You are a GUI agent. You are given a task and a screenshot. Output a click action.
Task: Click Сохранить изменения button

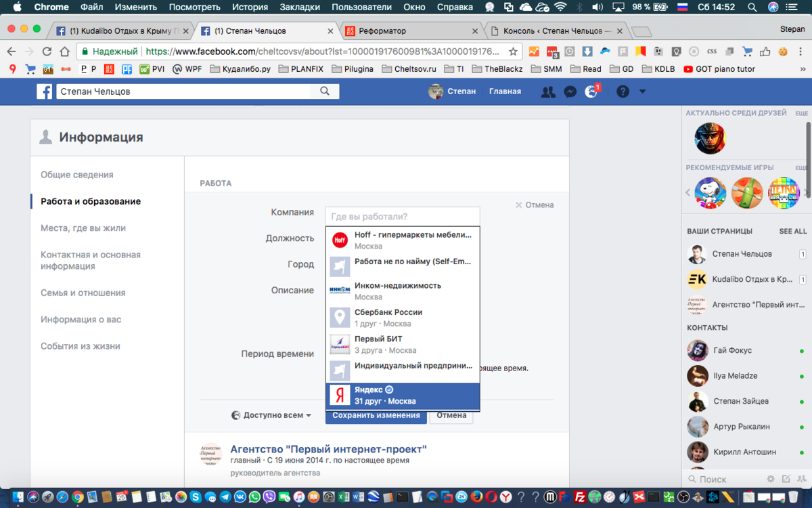[x=376, y=415]
